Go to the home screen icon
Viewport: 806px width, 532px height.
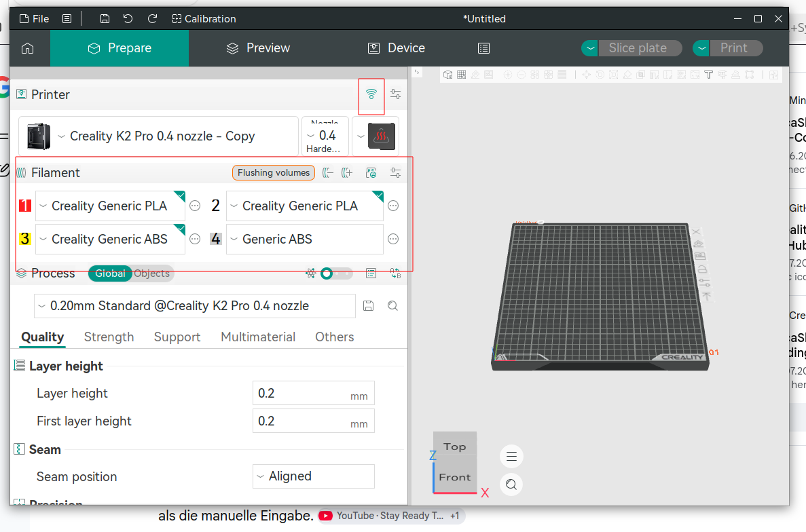coord(28,48)
